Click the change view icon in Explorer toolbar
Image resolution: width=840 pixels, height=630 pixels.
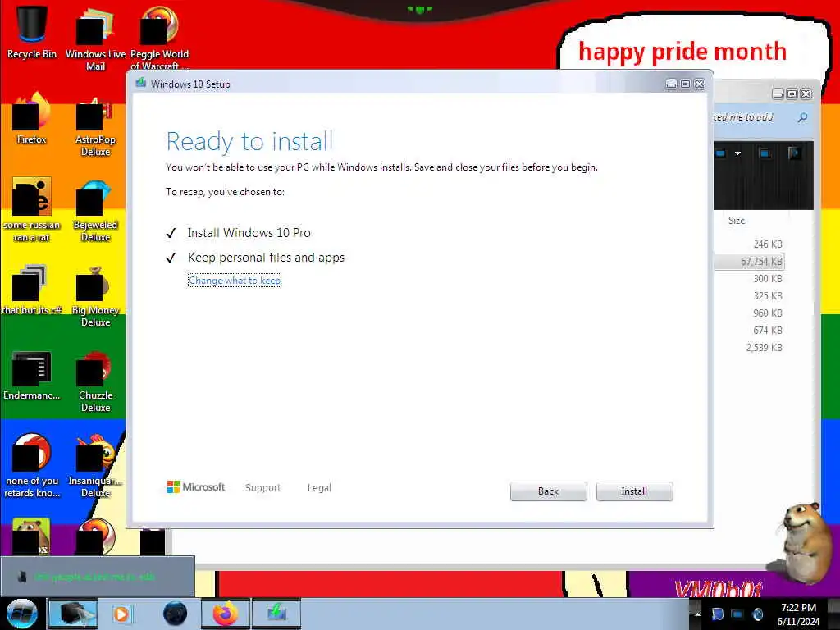(720, 153)
